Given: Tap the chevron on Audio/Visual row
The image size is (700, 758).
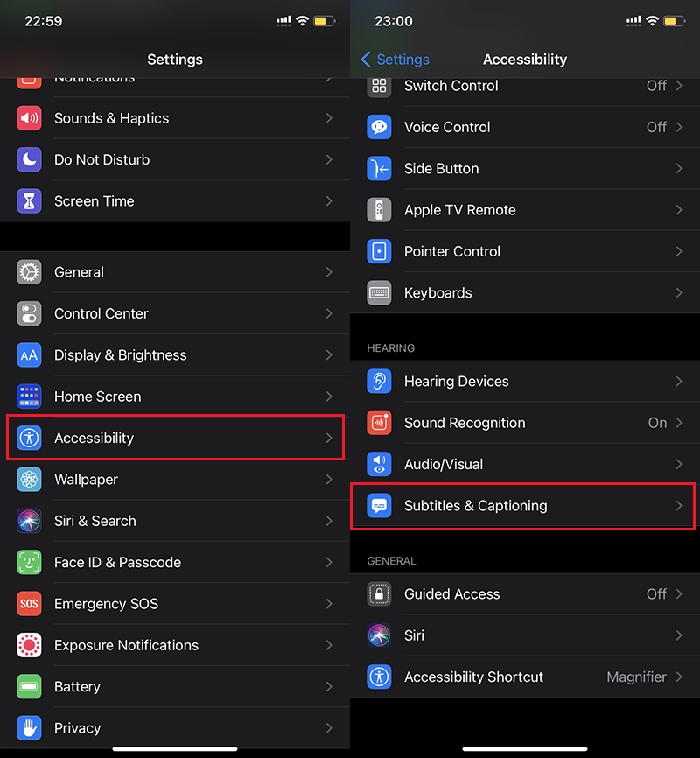Looking at the screenshot, I should [x=679, y=464].
